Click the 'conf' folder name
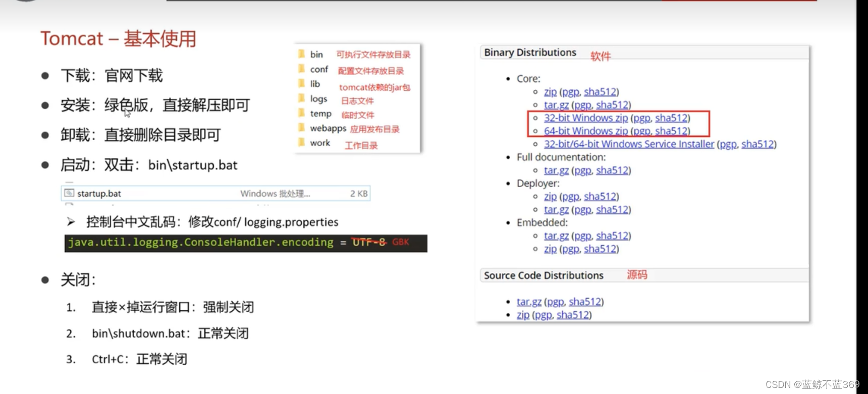Image resolution: width=868 pixels, height=394 pixels. tap(319, 69)
